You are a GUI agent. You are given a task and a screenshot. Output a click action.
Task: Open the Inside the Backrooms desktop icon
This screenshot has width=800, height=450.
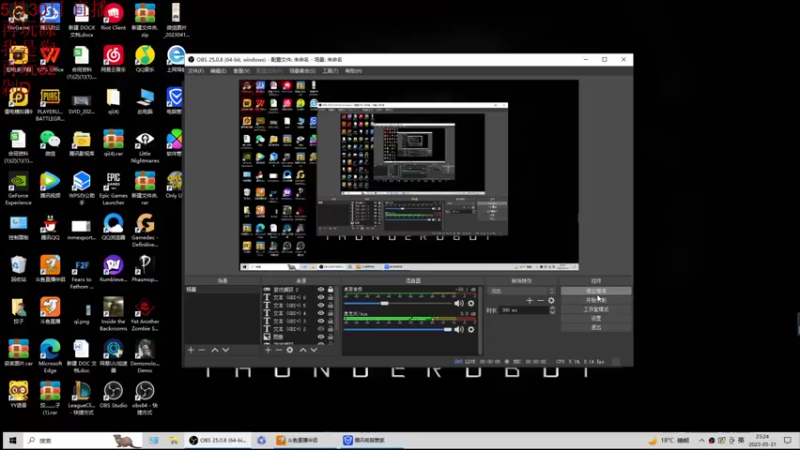click(113, 315)
